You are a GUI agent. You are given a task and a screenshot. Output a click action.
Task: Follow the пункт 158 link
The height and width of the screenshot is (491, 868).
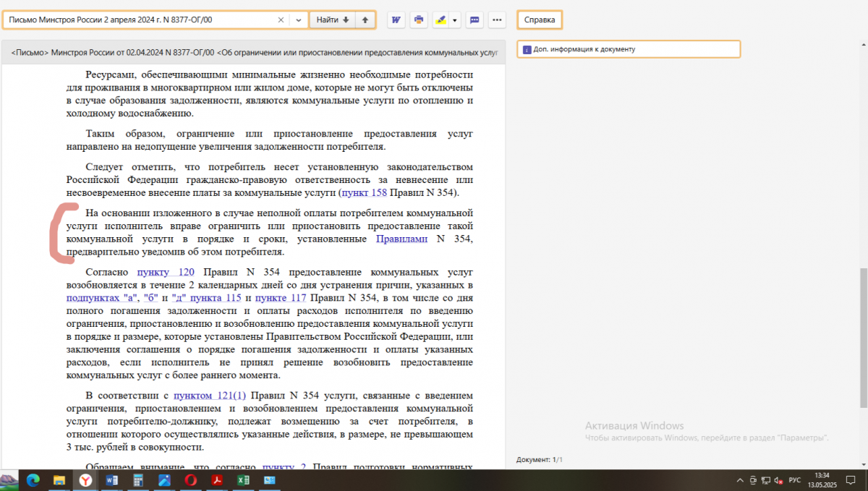[364, 193]
